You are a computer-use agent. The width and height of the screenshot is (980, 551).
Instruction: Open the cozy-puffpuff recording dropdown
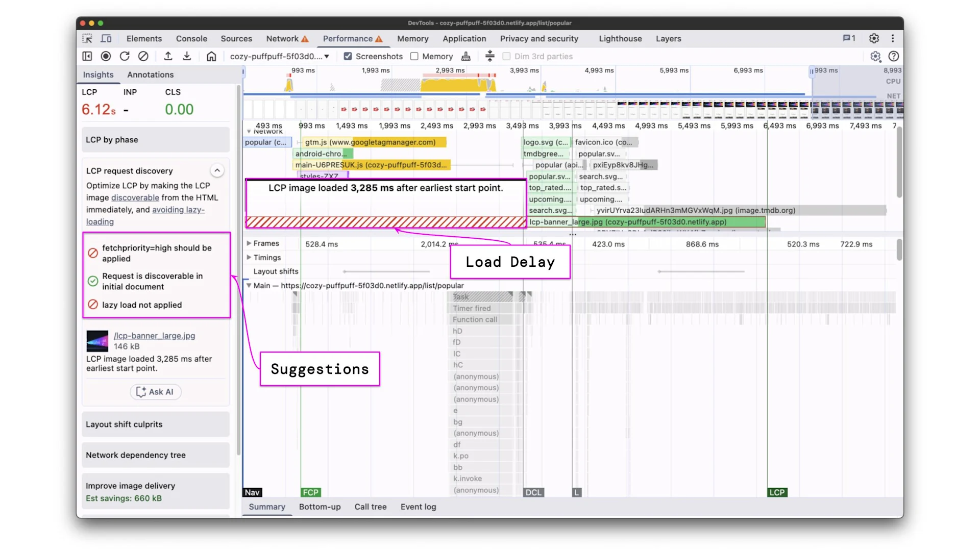coord(279,56)
